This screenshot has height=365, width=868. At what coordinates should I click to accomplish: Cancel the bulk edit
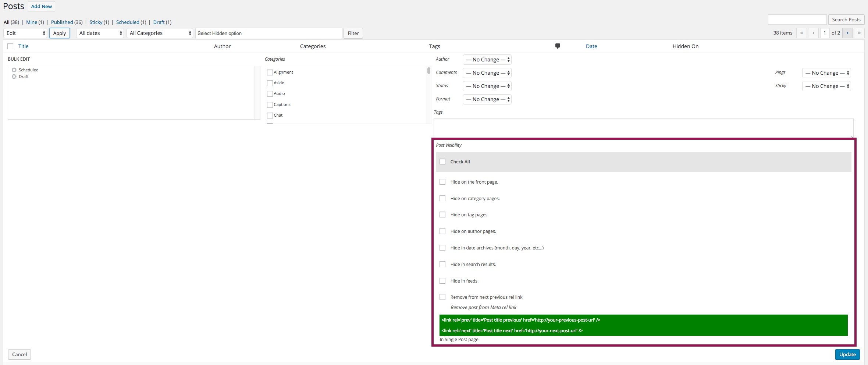(x=19, y=354)
